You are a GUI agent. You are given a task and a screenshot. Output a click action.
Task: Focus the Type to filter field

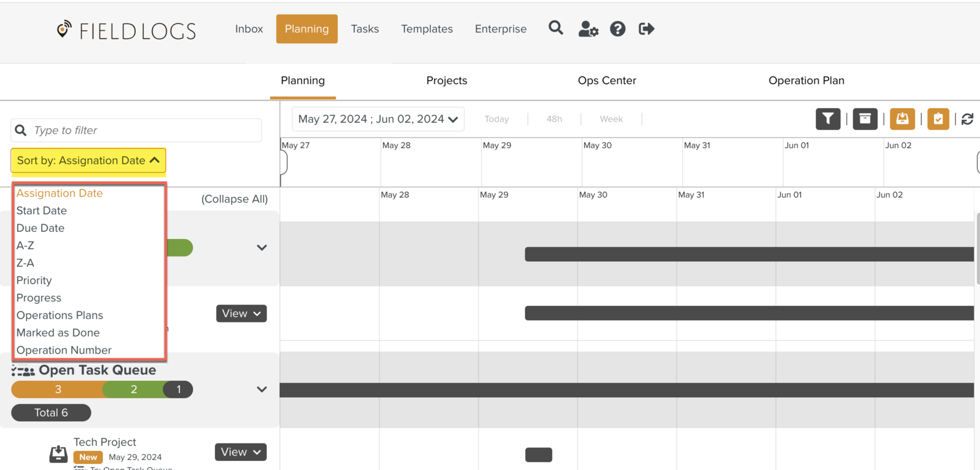[x=145, y=130]
